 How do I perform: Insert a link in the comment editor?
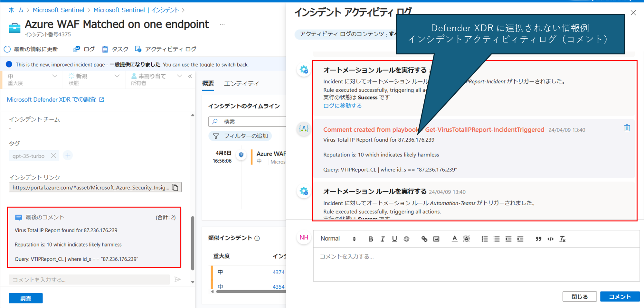click(x=424, y=239)
